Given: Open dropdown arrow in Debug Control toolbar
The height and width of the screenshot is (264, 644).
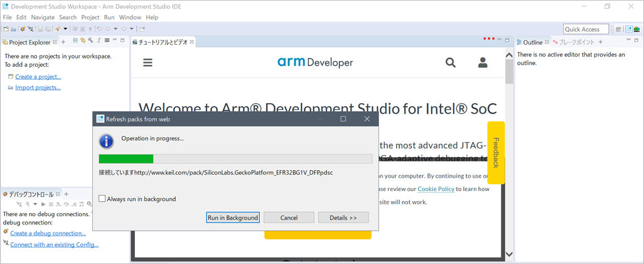Looking at the screenshot, I should coord(35,204).
